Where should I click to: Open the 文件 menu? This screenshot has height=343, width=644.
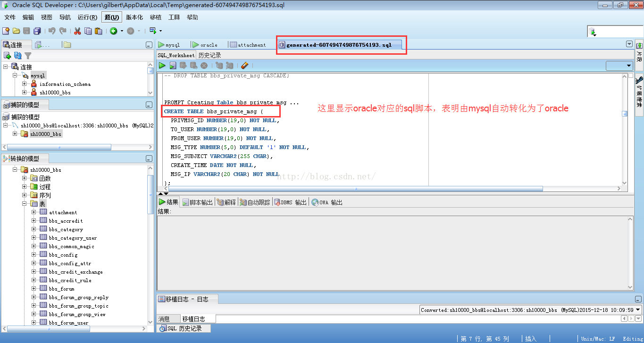coord(10,17)
